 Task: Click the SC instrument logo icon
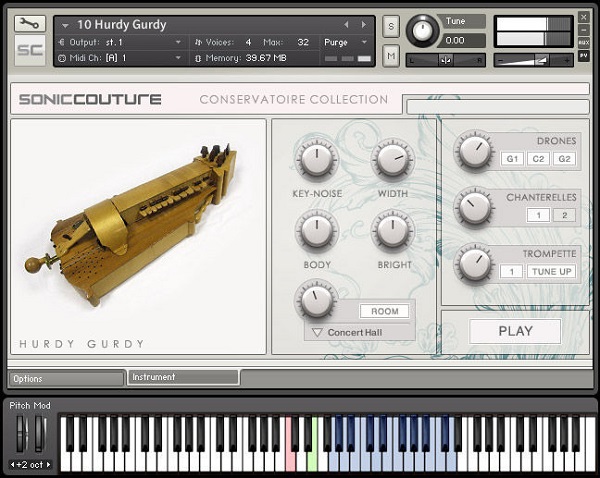30,50
